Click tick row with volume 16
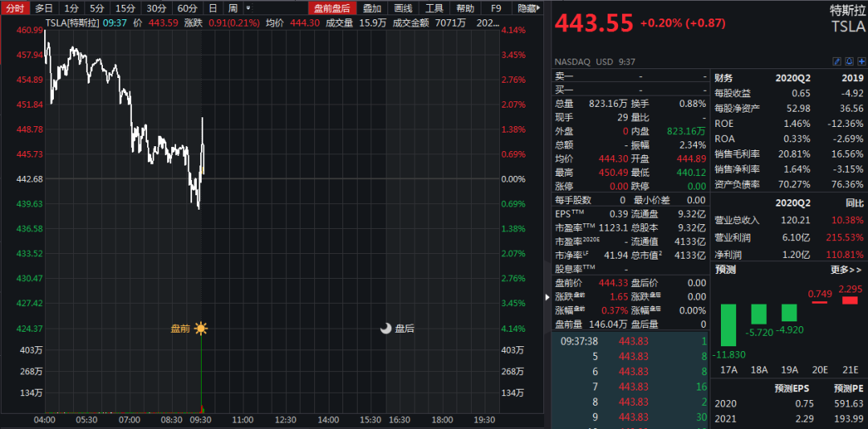 coord(631,386)
